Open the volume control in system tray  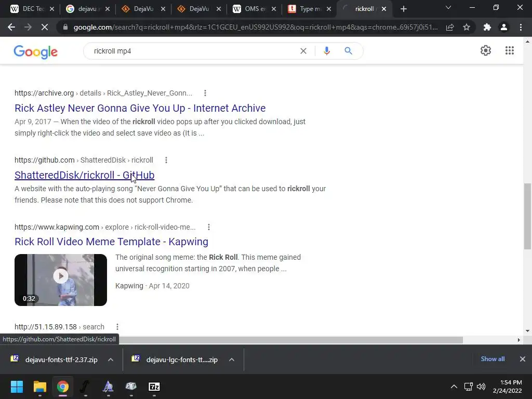pyautogui.click(x=481, y=387)
